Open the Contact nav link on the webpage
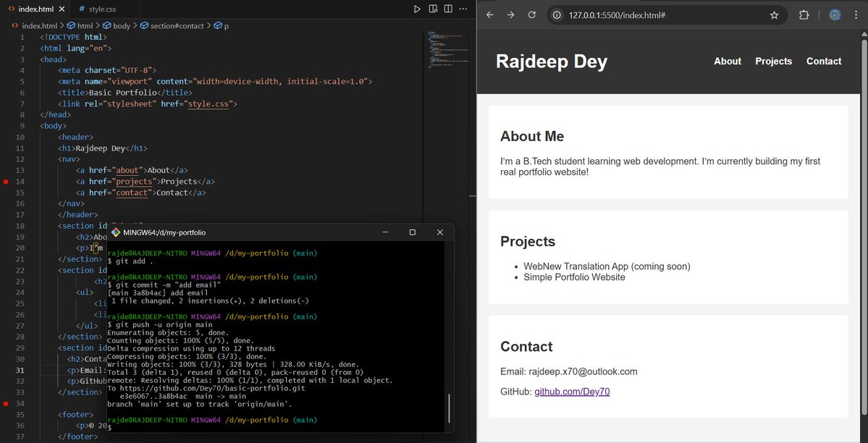 824,61
